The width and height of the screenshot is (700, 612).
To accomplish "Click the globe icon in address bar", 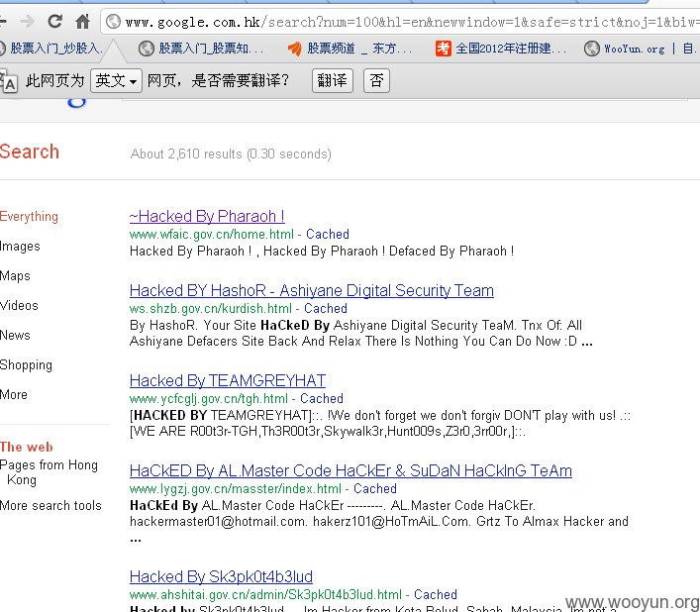I will (x=114, y=21).
